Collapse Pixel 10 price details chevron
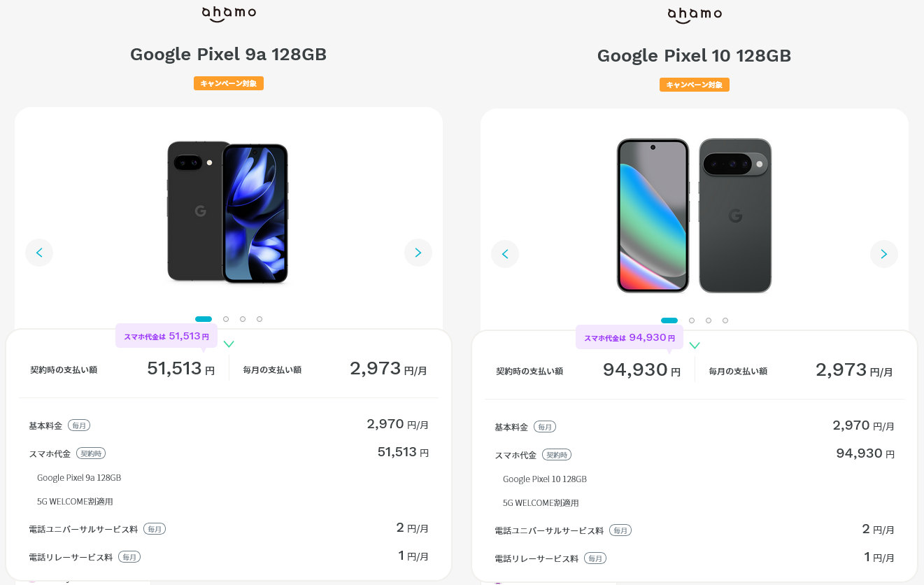Image resolution: width=924 pixels, height=585 pixels. 695,345
